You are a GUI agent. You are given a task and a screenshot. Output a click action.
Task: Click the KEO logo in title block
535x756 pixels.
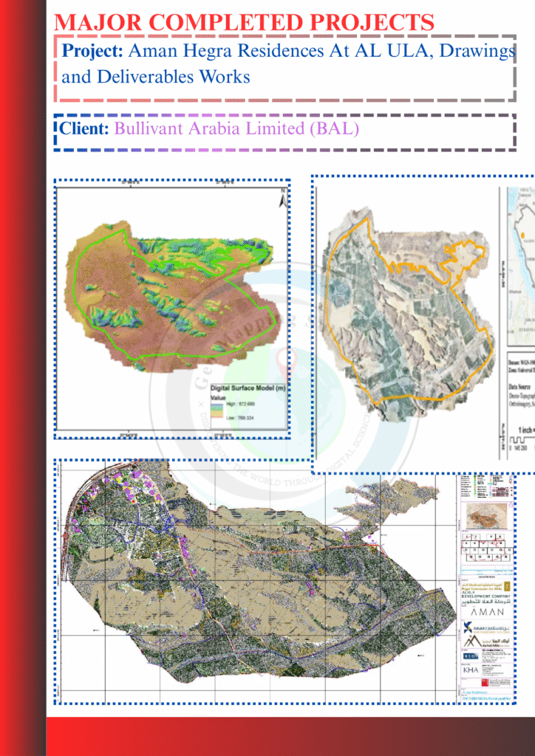click(471, 656)
